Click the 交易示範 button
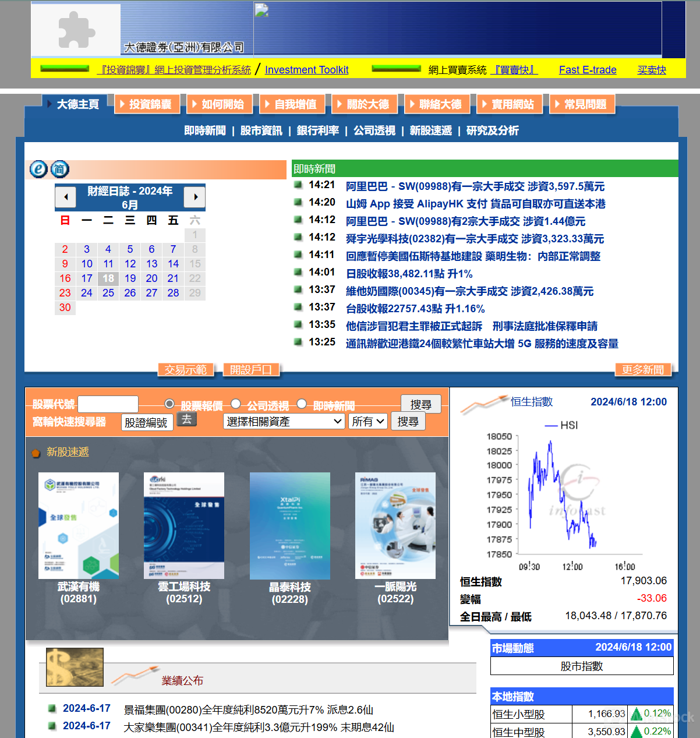Image resolution: width=700 pixels, height=738 pixels. click(x=186, y=370)
